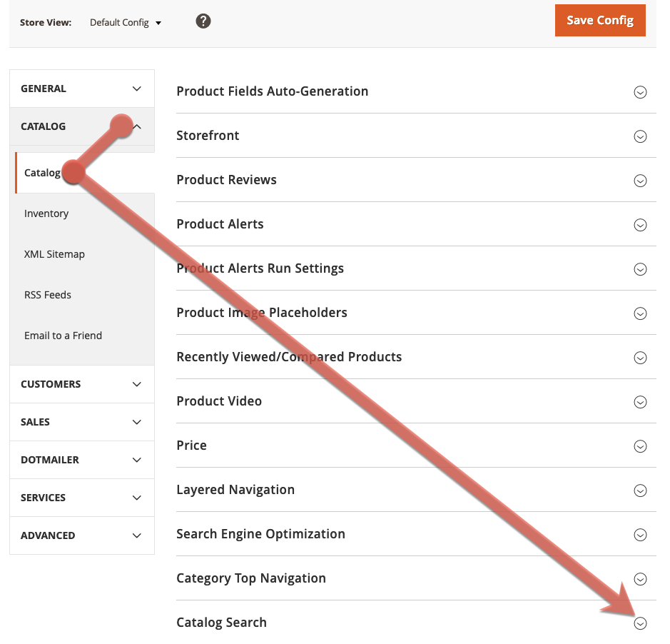Click the Layered Navigation section title
This screenshot has height=644, width=670.
pyautogui.click(x=235, y=490)
